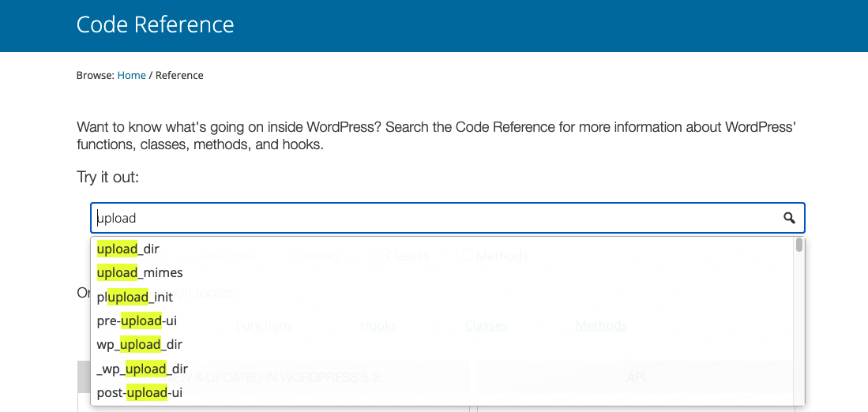This screenshot has height=412, width=868.
Task: Open the Classes topic link
Action: pyautogui.click(x=486, y=325)
